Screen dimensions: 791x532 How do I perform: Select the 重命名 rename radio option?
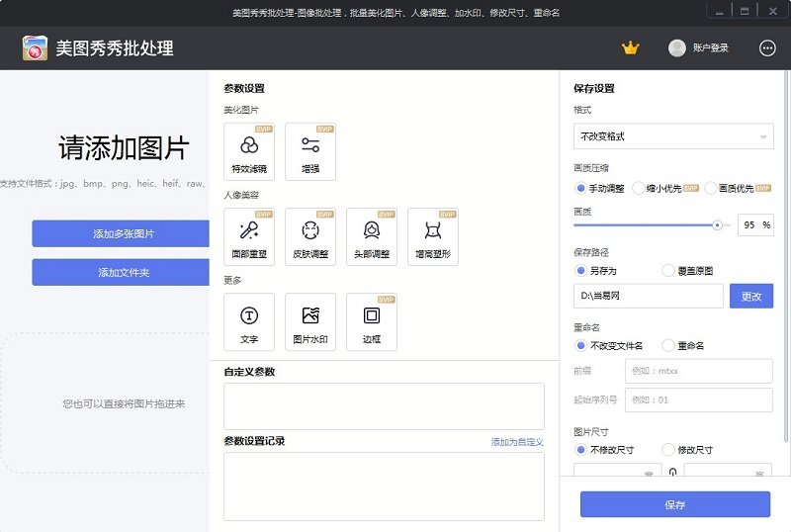pos(668,345)
